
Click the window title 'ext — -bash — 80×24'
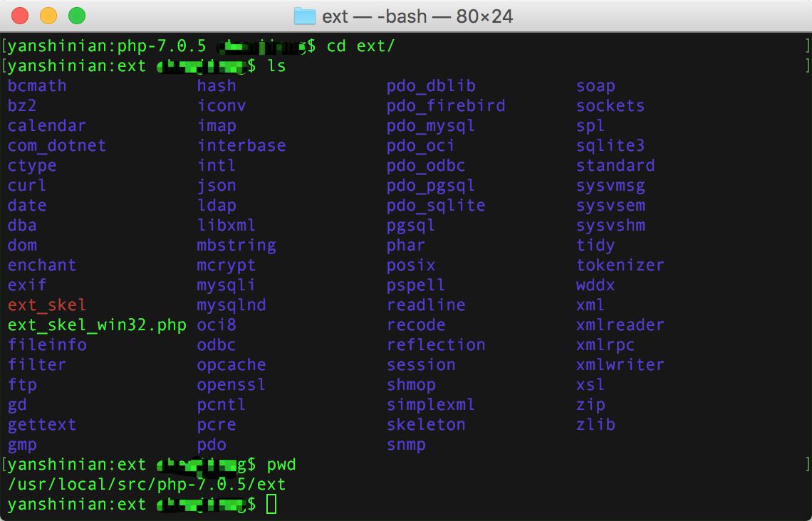point(417,16)
